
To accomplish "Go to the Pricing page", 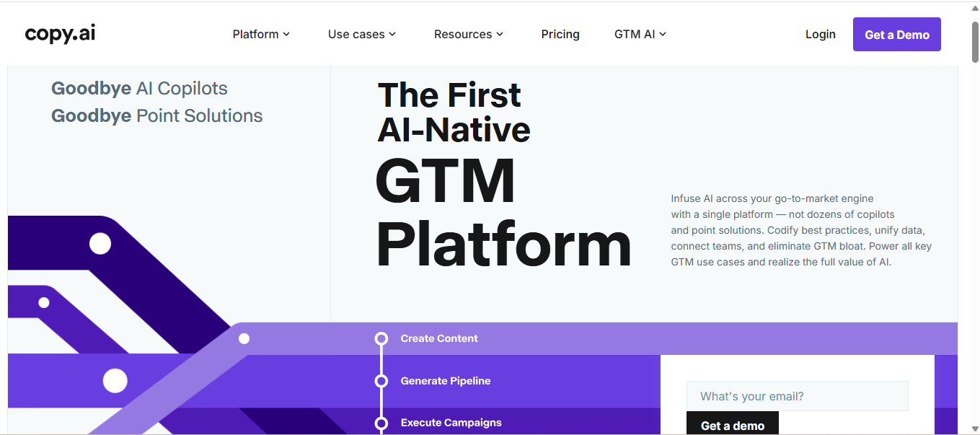I will [560, 34].
